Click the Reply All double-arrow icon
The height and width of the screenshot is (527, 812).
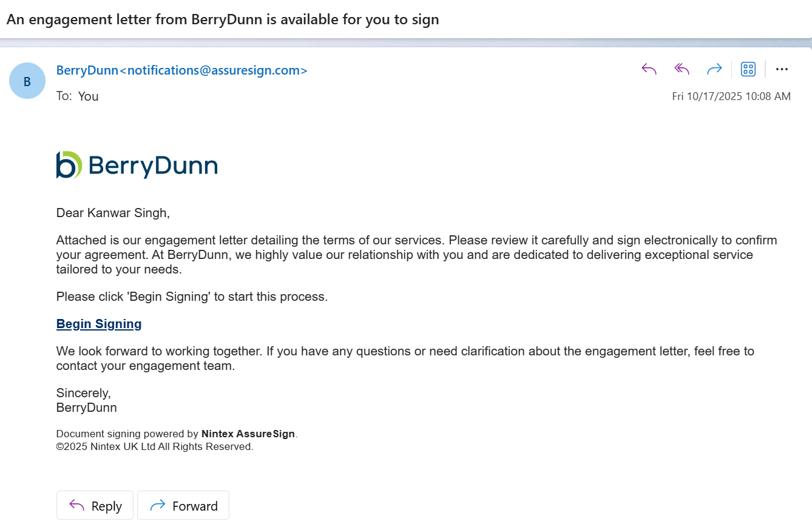click(x=682, y=69)
